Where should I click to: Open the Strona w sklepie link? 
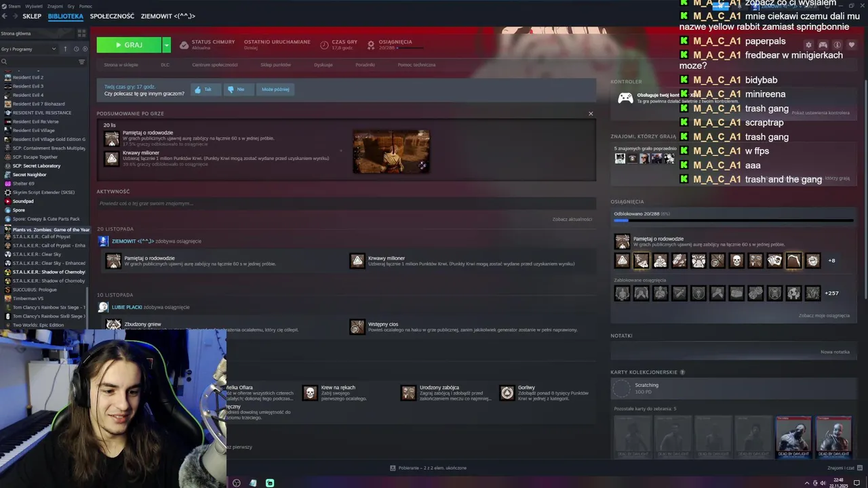(x=121, y=65)
